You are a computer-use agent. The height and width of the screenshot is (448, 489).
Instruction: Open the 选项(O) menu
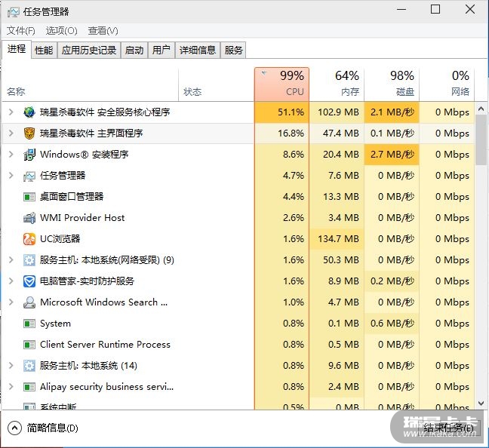click(x=61, y=31)
